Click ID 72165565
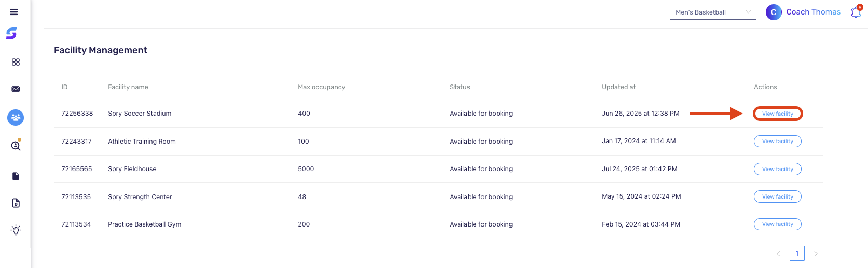The width and height of the screenshot is (868, 268). tap(77, 169)
